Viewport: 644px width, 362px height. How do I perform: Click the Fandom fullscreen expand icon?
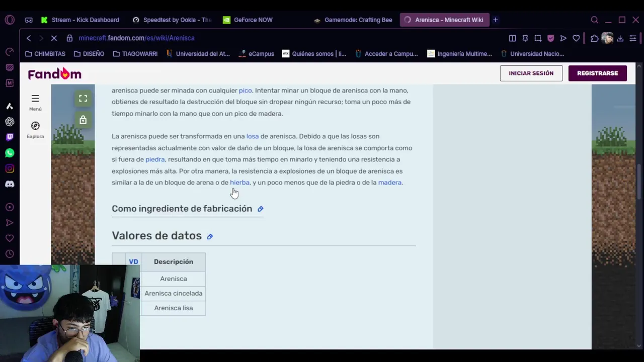83,99
